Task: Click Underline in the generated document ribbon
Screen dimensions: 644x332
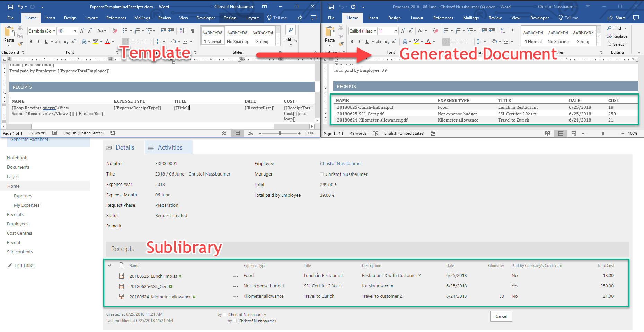Action: pyautogui.click(x=367, y=42)
